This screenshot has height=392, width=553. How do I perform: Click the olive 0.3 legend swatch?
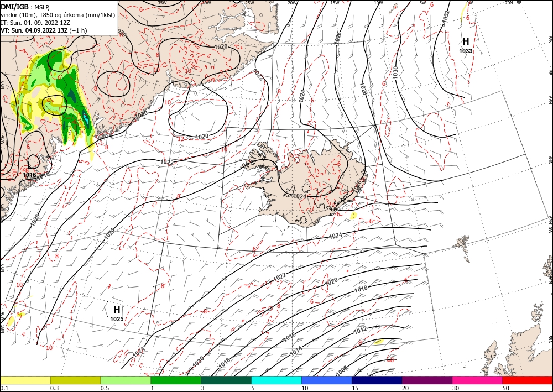click(75, 380)
